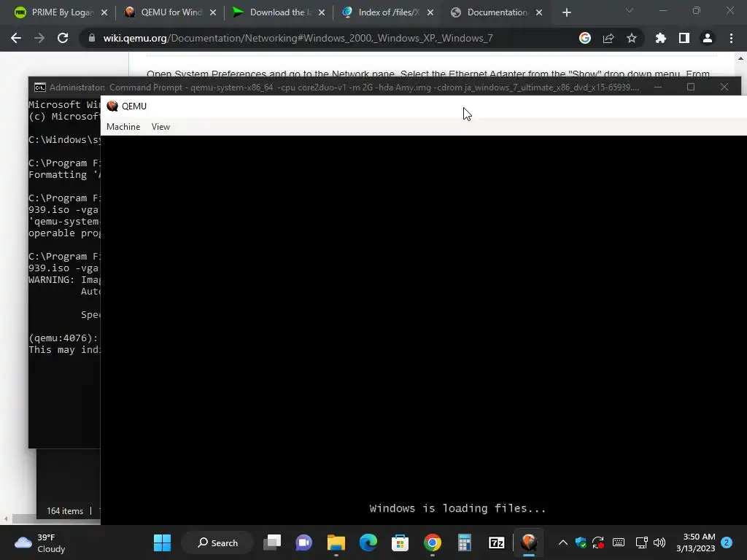Click the Google icon in address bar

[585, 38]
